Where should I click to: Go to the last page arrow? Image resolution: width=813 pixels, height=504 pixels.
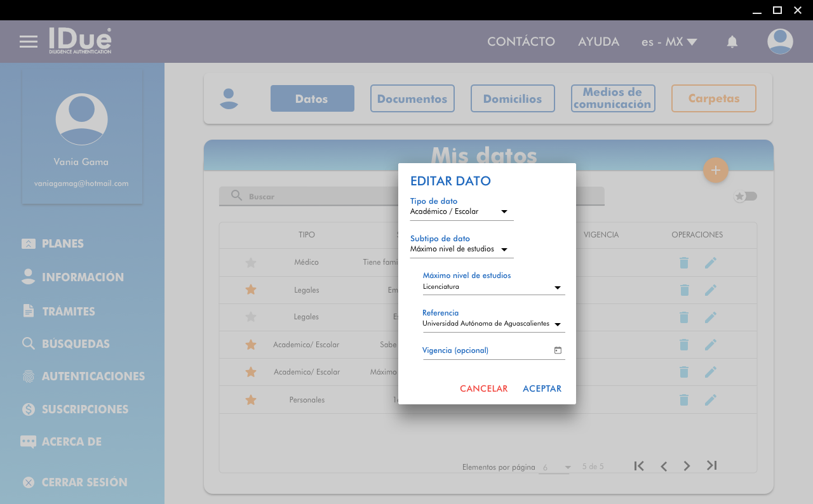point(711,466)
